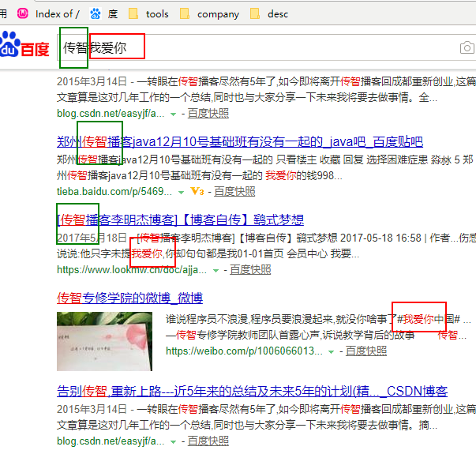Click the camera image search icon

click(x=467, y=48)
